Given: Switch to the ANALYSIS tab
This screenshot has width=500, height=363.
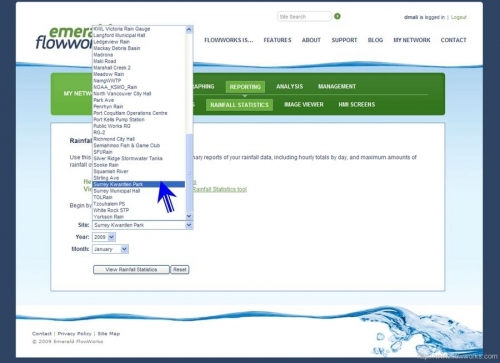Looking at the screenshot, I should tap(289, 87).
